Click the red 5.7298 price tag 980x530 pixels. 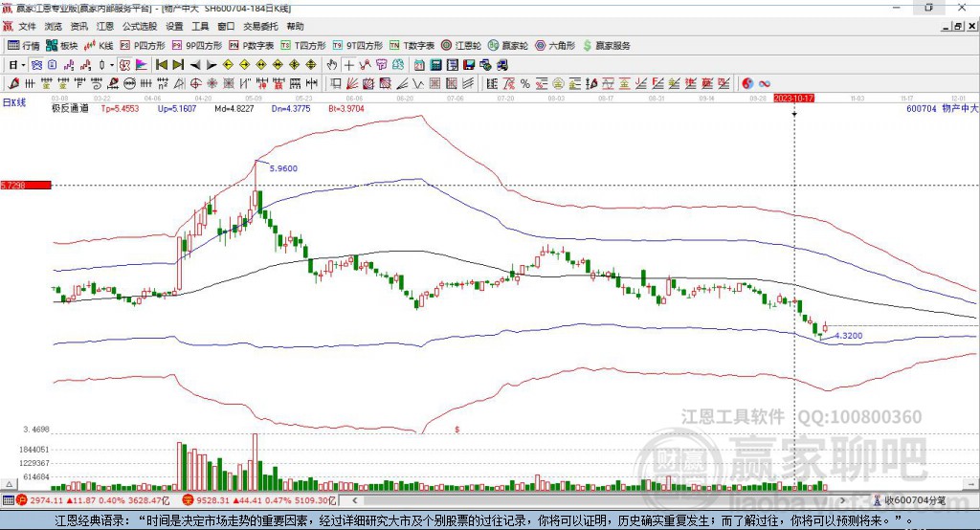pos(26,186)
